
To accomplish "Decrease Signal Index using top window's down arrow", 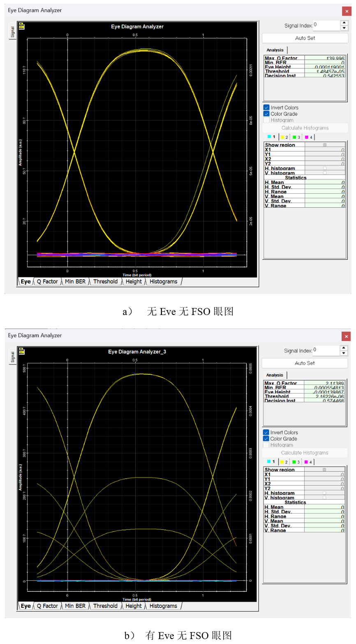I will [344, 28].
